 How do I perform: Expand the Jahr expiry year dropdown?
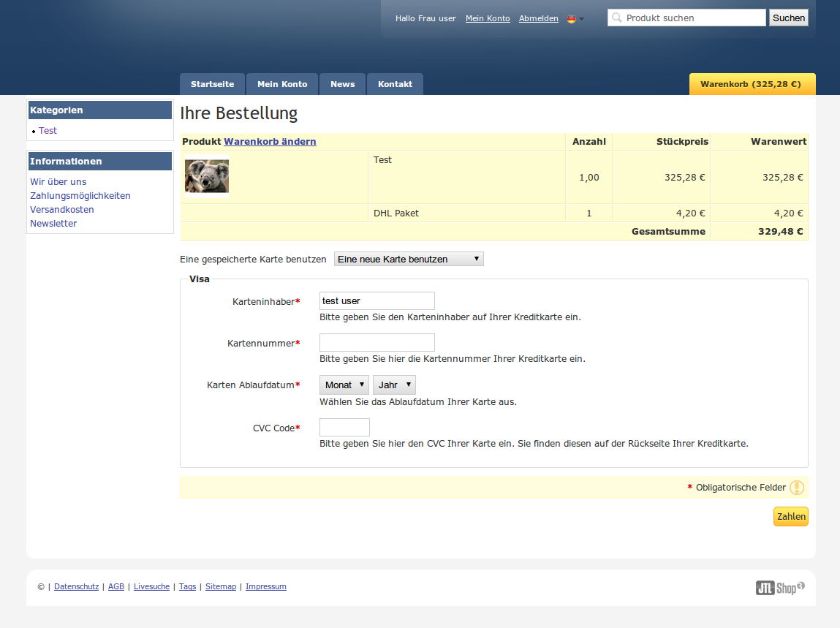coord(394,385)
